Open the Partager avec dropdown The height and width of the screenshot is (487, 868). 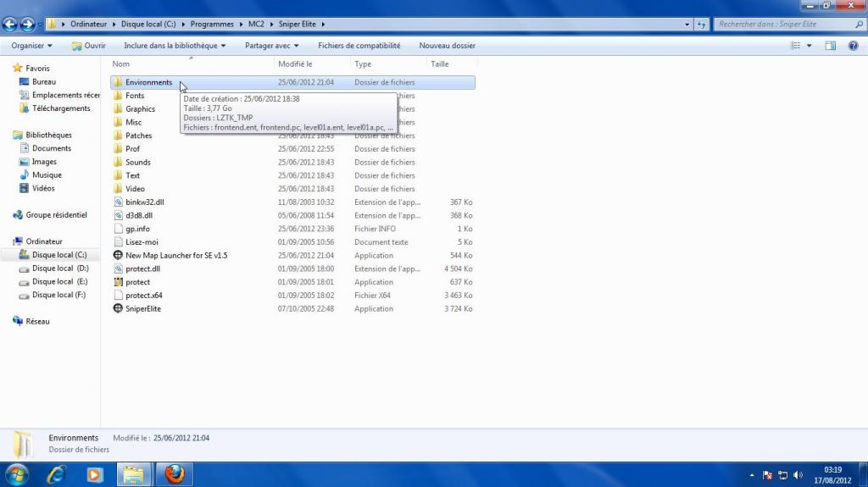(x=272, y=46)
